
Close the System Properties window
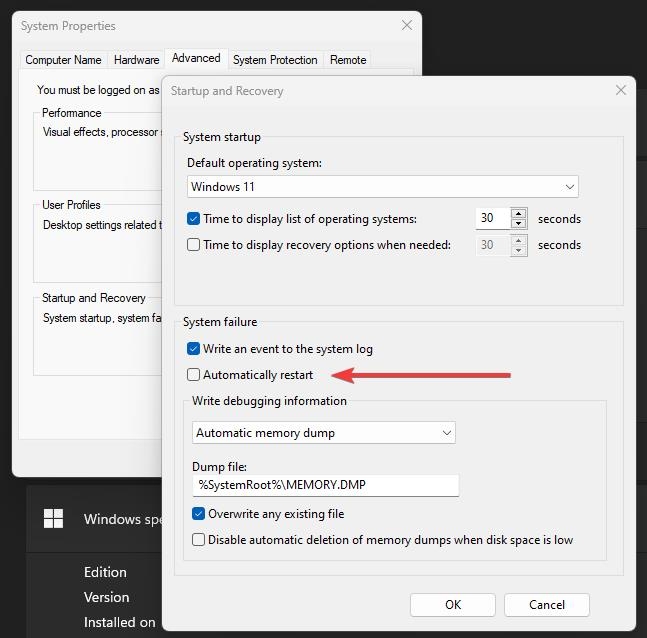407,25
